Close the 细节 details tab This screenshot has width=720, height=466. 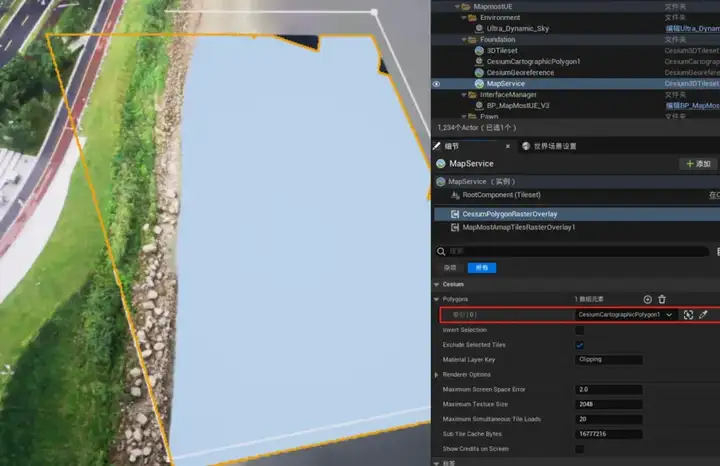pos(508,146)
